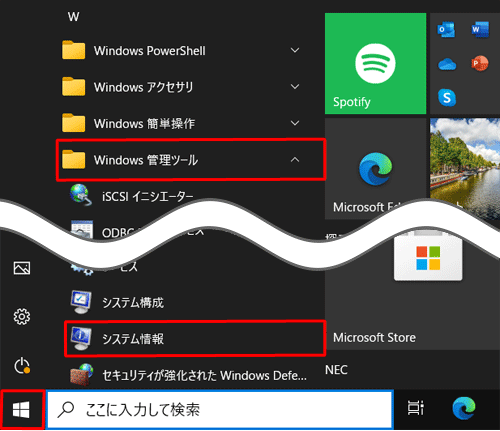Open Pictures icon in Start sidebar
Image resolution: width=500 pixels, height=431 pixels.
[x=22, y=268]
